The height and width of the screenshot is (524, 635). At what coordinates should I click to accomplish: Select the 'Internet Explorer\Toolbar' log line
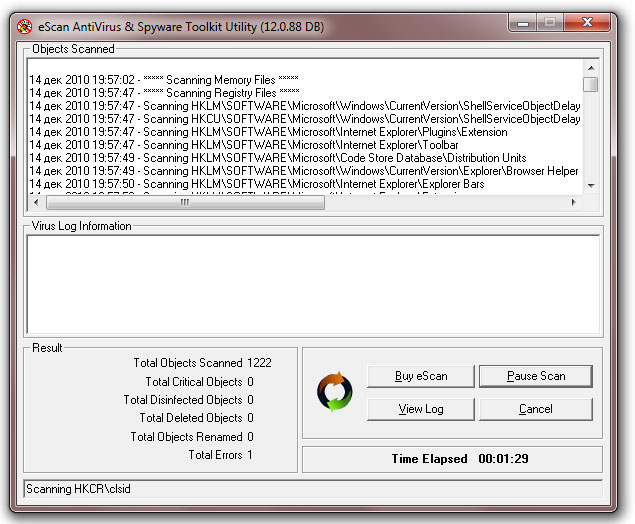pyautogui.click(x=244, y=145)
